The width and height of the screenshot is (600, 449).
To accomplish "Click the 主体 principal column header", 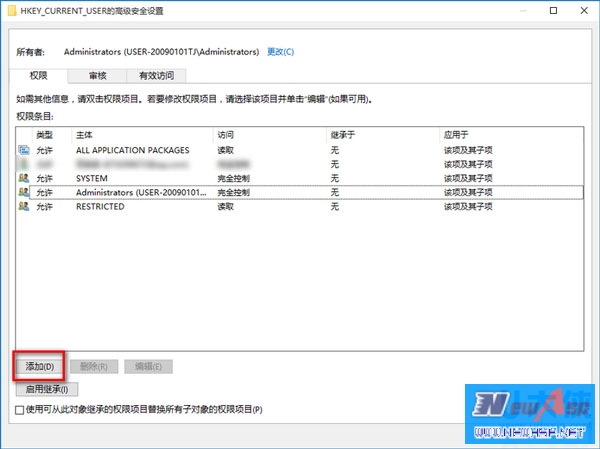I will pos(142,135).
